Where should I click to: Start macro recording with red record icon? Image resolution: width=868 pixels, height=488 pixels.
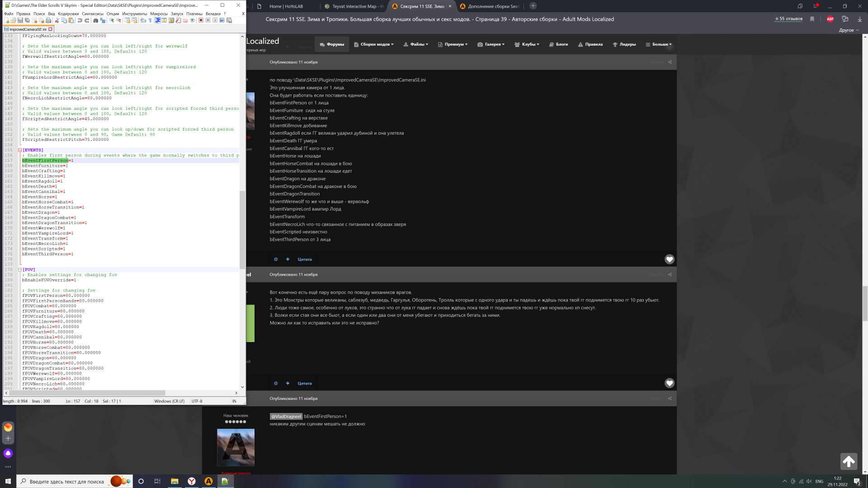coord(201,20)
